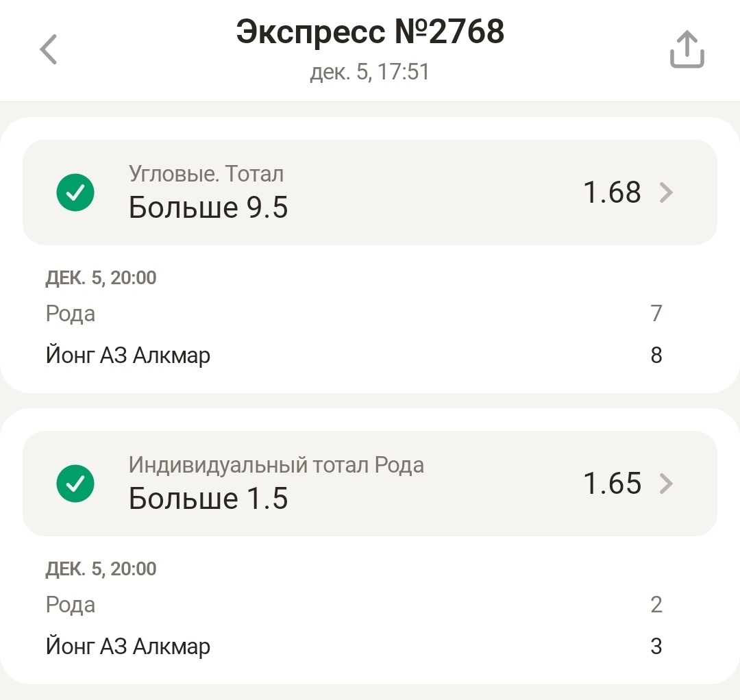
Task: Click green checkmark beside individual total bet
Action: point(75,484)
